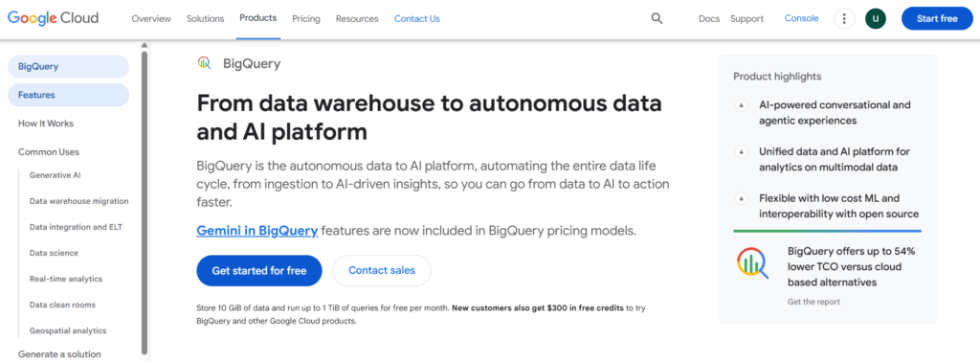The height and width of the screenshot is (362, 980).
Task: Click Get started for free button
Action: point(259,271)
